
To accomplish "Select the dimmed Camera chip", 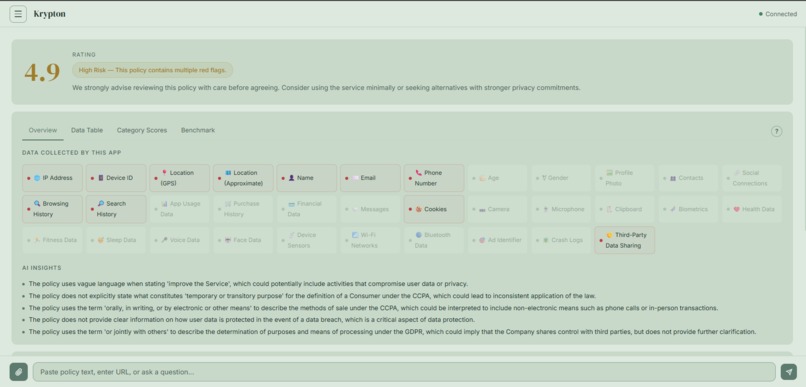I will (x=498, y=209).
